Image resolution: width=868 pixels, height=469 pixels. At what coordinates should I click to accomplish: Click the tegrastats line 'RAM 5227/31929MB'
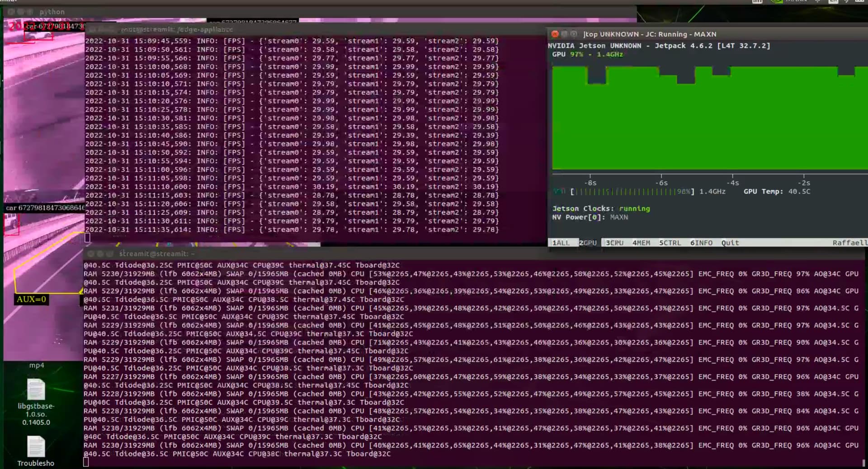pyautogui.click(x=471, y=377)
